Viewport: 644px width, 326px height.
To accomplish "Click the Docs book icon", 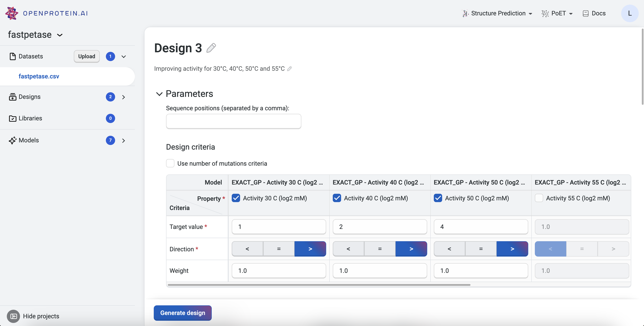I will [585, 13].
